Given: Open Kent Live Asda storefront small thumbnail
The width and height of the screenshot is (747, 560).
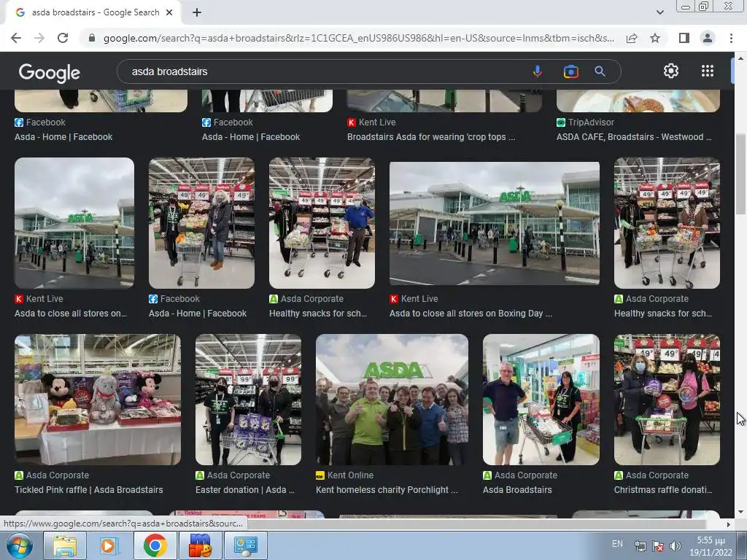Looking at the screenshot, I should pyautogui.click(x=74, y=223).
